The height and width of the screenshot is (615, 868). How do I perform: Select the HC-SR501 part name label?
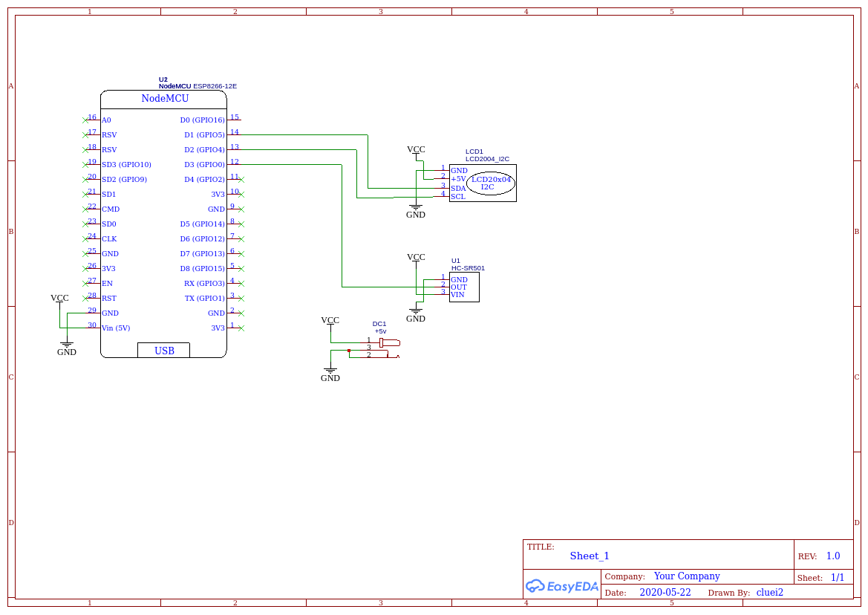tap(468, 268)
